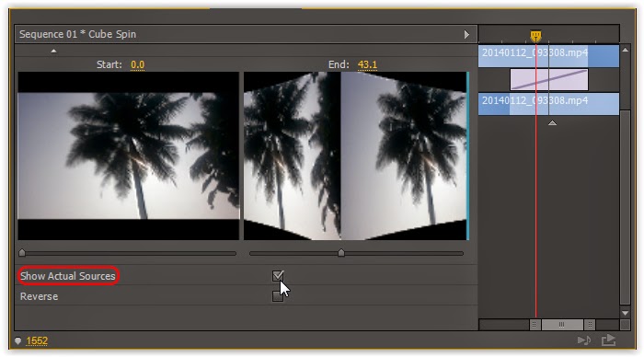Click the scroll up arrow in the timeline panel
644x357 pixels.
tap(625, 50)
